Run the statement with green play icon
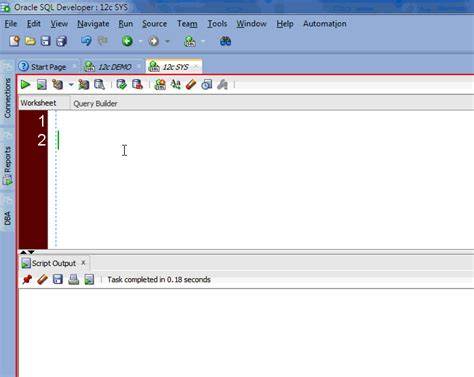 25,85
